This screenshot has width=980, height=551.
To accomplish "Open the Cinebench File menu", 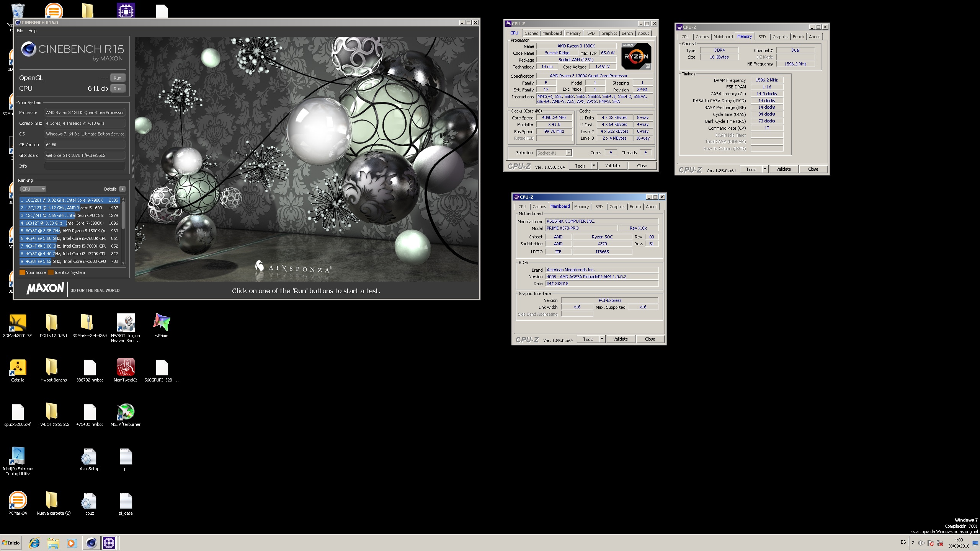I will (20, 31).
